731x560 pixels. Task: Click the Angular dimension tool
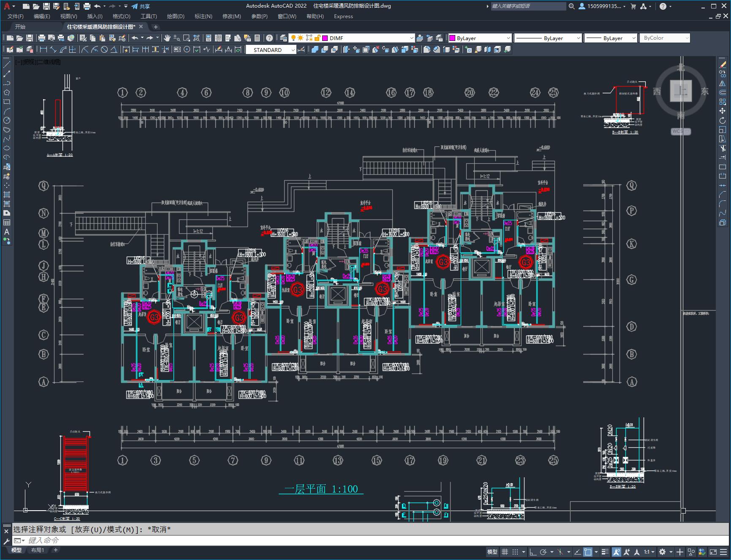pyautogui.click(x=114, y=49)
